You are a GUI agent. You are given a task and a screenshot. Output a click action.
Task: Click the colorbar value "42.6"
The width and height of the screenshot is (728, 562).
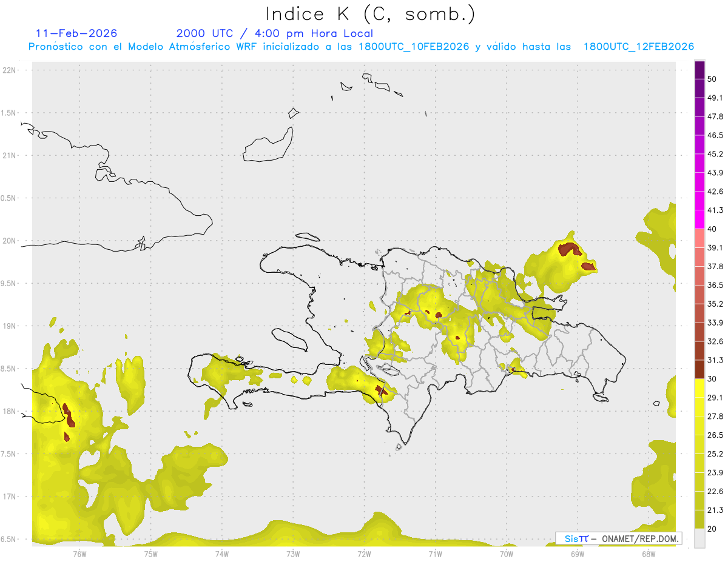tap(715, 192)
